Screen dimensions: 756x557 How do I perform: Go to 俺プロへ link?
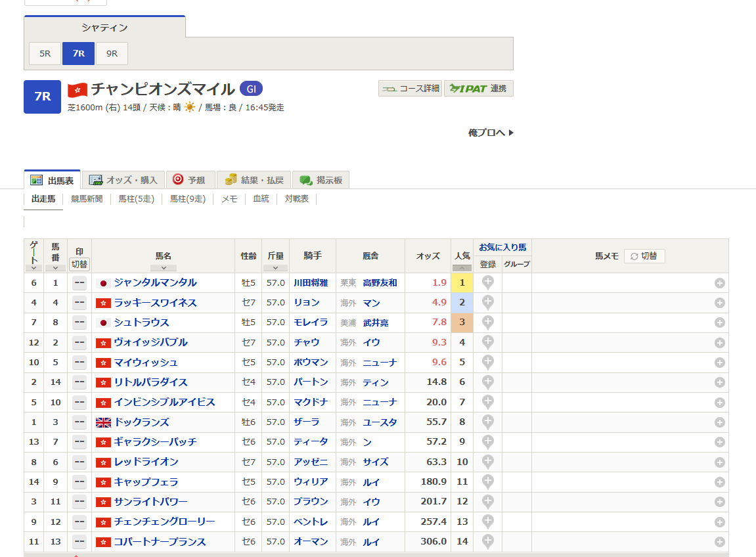(491, 133)
